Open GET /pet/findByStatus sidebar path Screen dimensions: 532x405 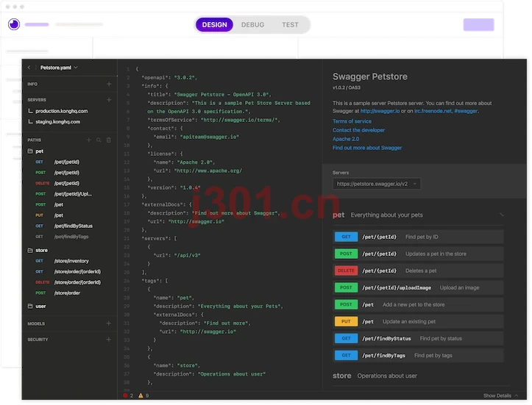[64, 226]
